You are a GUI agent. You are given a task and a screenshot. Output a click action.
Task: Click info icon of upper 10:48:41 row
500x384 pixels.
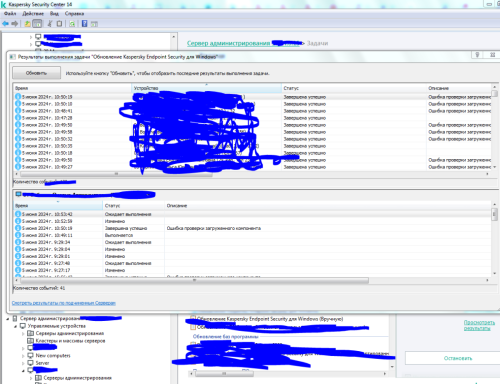coord(18,111)
